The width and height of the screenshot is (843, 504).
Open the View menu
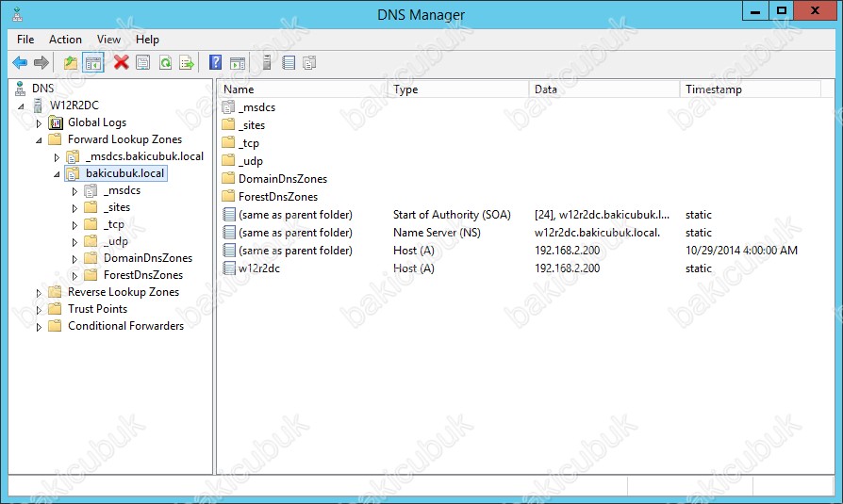[x=108, y=40]
